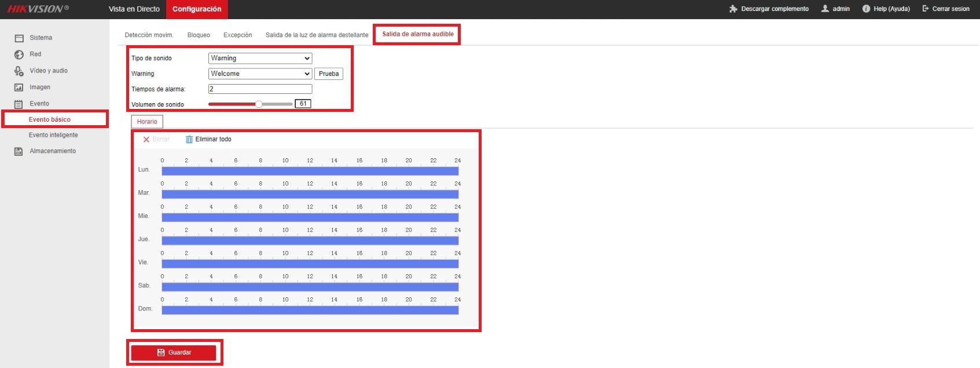
Task: Click the admin user icon
Action: pos(825,9)
